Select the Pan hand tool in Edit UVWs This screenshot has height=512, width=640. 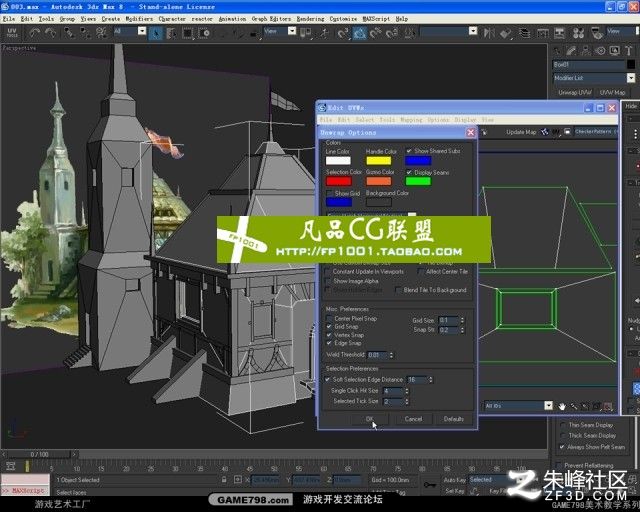coord(562,406)
